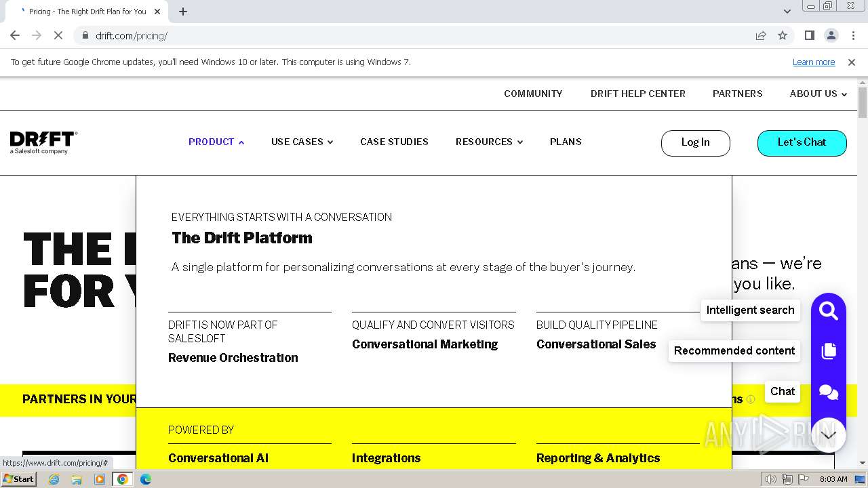Toggle the browser side panel icon
Viewport: 868px width, 488px height.
[809, 36]
